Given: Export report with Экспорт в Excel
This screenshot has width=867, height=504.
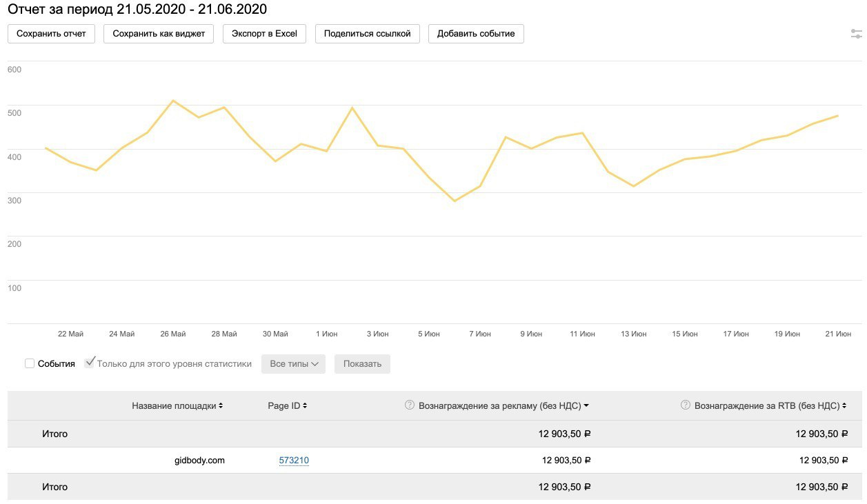Looking at the screenshot, I should [264, 34].
